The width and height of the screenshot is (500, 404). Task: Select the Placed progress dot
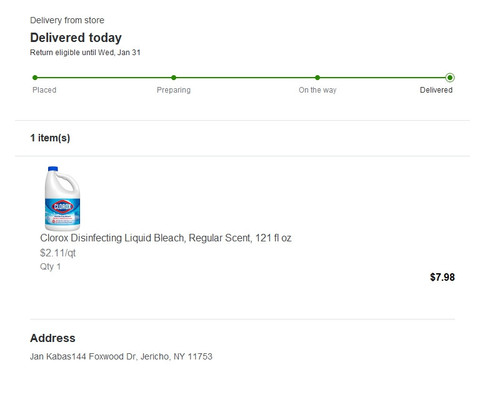tap(35, 78)
